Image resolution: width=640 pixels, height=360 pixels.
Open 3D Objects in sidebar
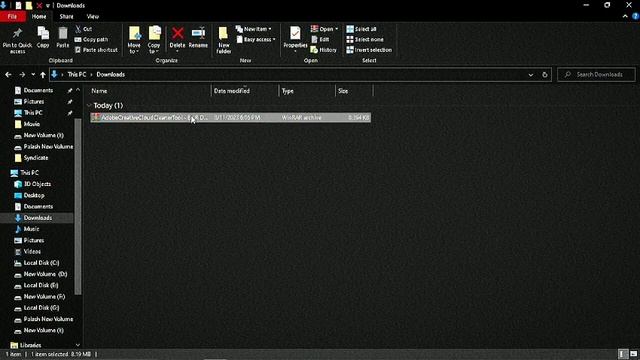coord(37,184)
